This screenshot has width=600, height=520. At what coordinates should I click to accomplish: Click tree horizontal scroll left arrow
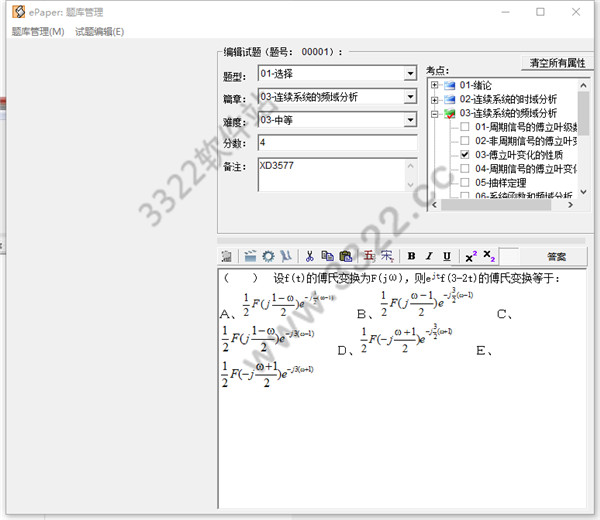(434, 205)
